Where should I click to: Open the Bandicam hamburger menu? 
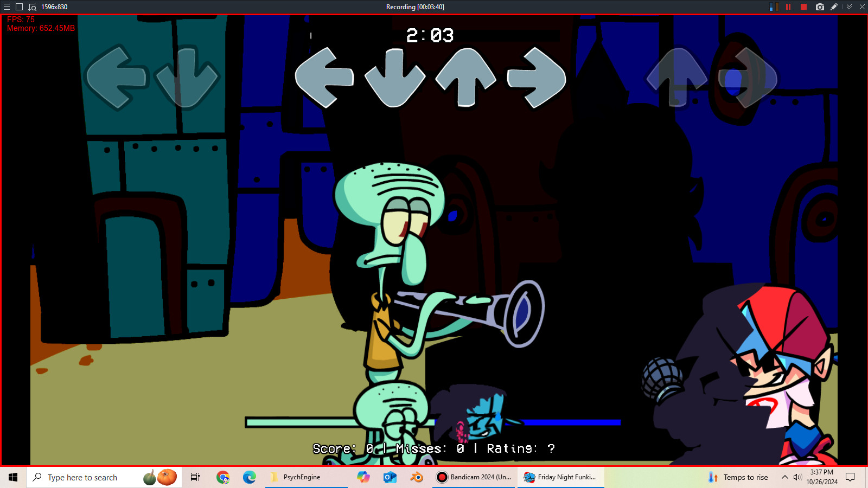(7, 7)
